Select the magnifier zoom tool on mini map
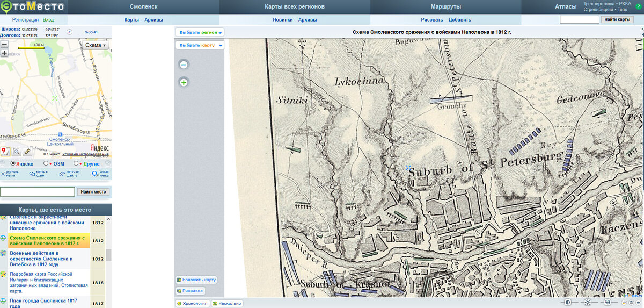 coord(16,152)
